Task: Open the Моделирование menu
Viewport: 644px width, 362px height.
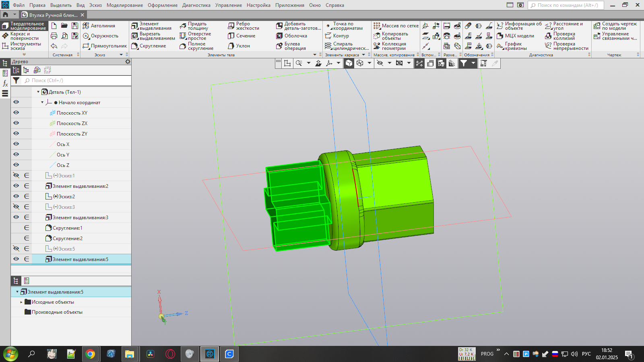Action: tap(125, 5)
